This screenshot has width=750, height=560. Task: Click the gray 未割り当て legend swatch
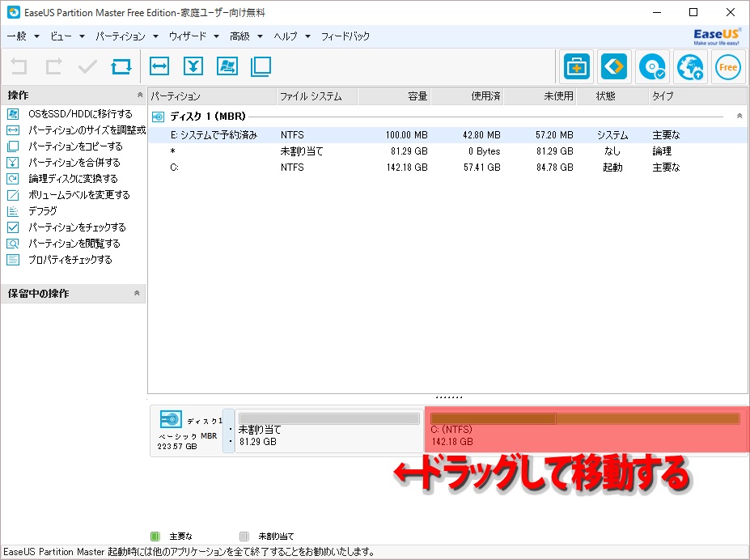coord(244,536)
